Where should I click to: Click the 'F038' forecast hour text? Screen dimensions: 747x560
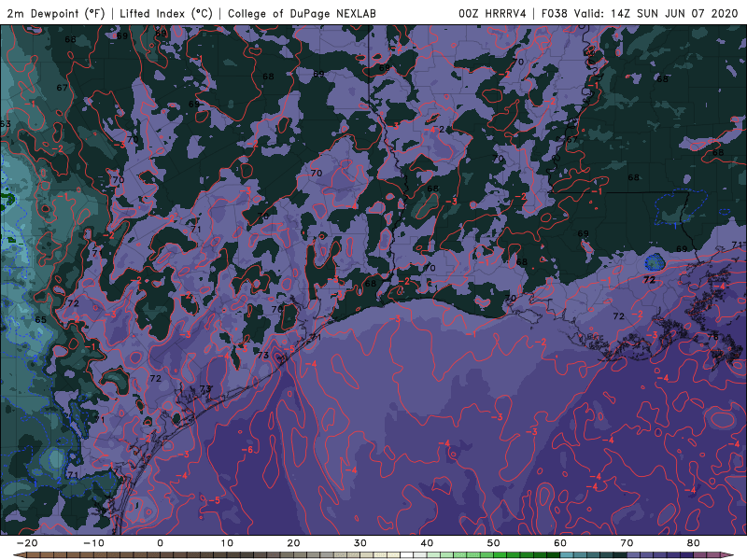point(555,13)
